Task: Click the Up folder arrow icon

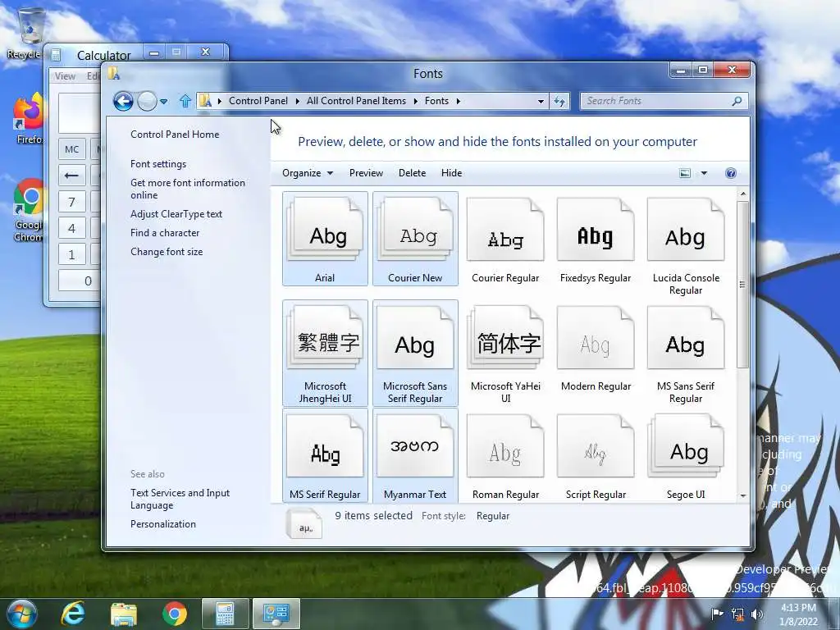Action: point(185,101)
